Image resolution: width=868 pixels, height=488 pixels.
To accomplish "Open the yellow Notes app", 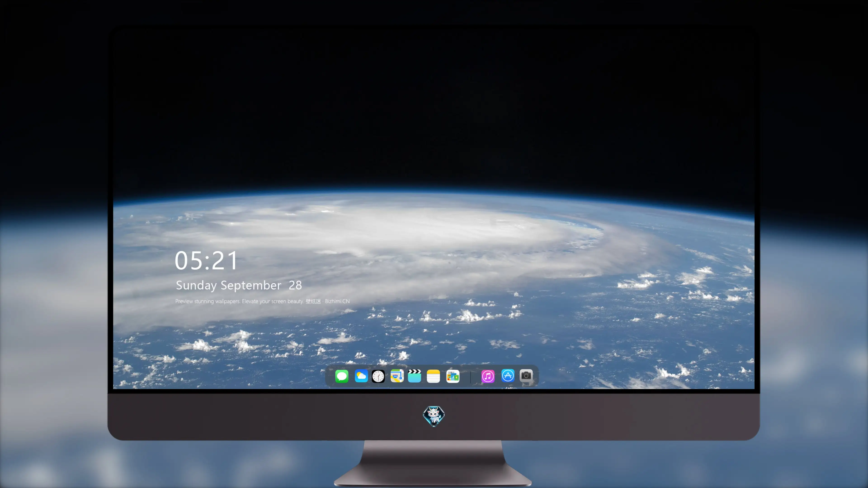I will pyautogui.click(x=433, y=376).
